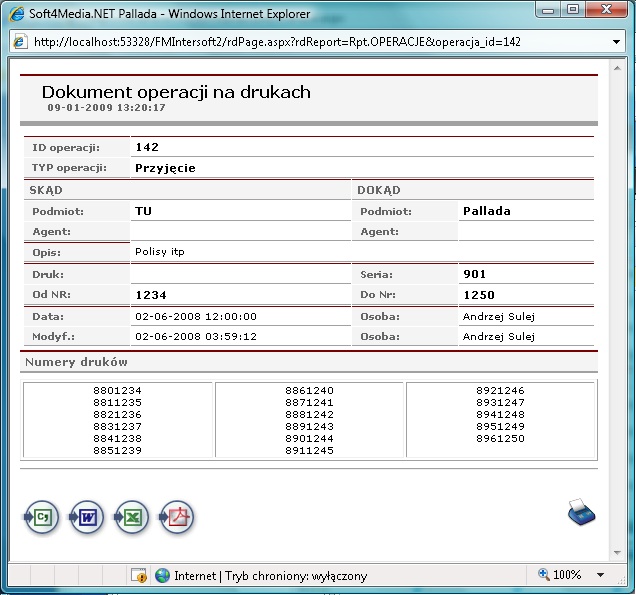Click the heading 'Dokument operacji na drukach'

pyautogui.click(x=176, y=92)
